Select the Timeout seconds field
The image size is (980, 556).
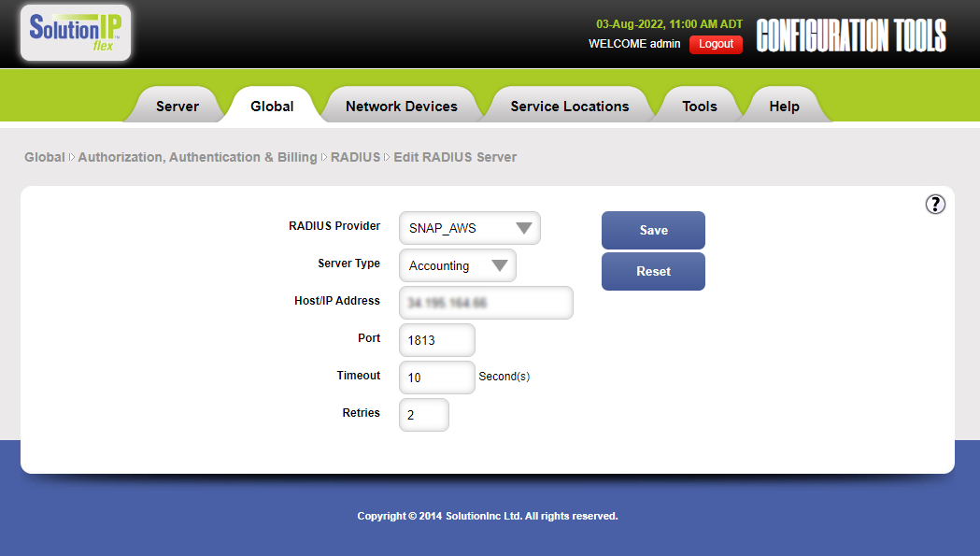[x=436, y=378]
